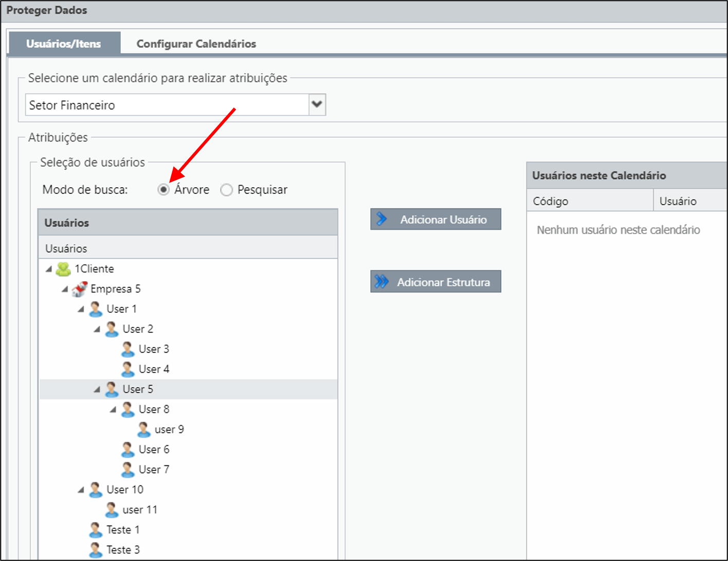Image resolution: width=728 pixels, height=561 pixels.
Task: Open the Setor Financeiro calendar dropdown arrow
Action: click(x=317, y=104)
